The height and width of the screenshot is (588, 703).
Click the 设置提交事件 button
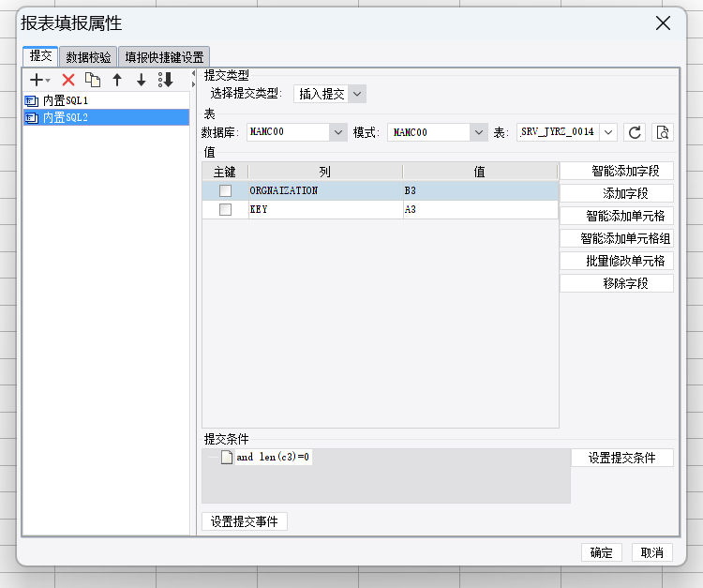[x=245, y=521]
